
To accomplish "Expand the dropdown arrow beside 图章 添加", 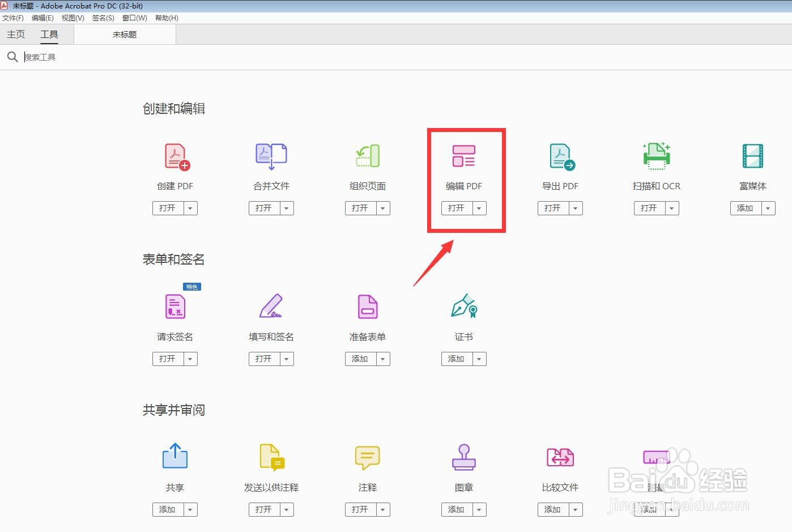I will [479, 509].
